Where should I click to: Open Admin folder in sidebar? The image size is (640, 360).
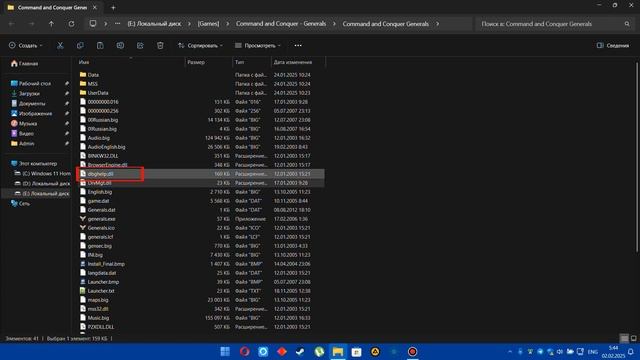[22, 144]
